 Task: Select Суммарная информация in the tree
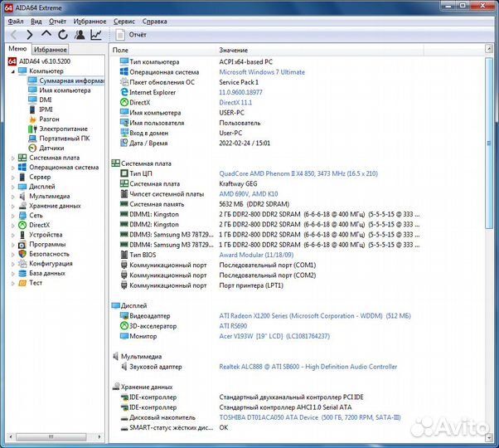click(65, 80)
